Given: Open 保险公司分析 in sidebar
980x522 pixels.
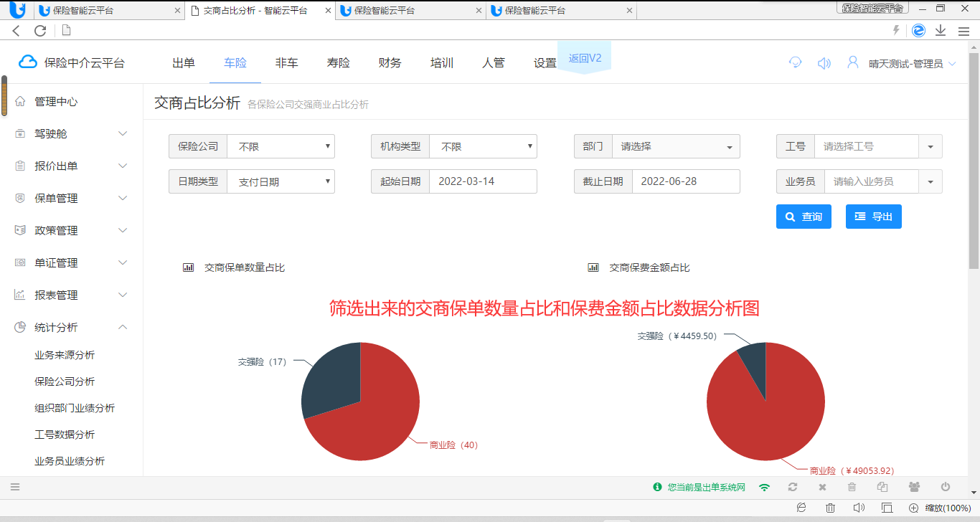Looking at the screenshot, I should [65, 381].
